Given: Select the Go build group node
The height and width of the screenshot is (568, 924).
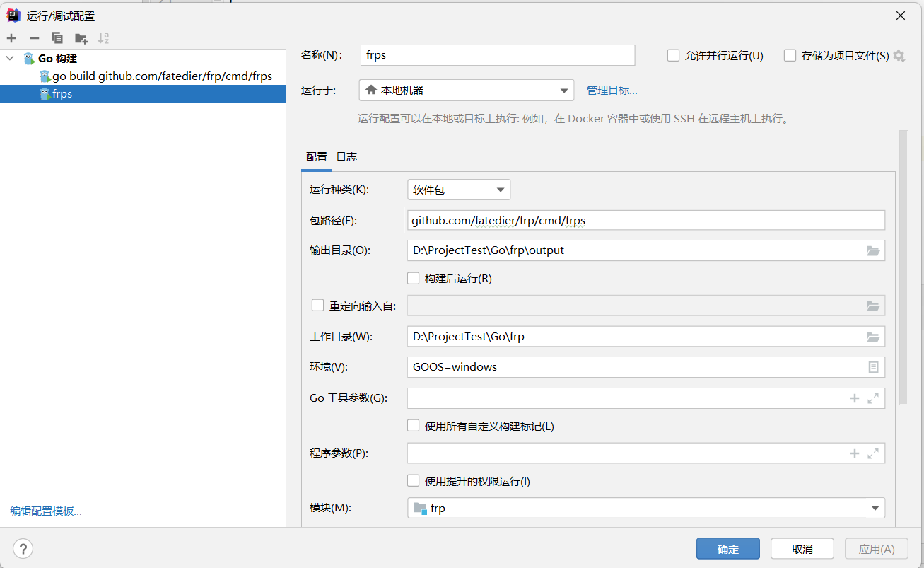Looking at the screenshot, I should tap(143, 59).
